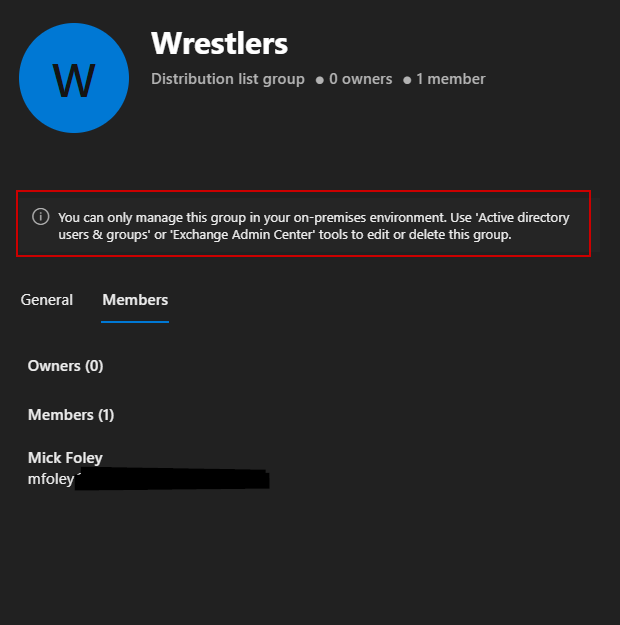The image size is (620, 625).
Task: Click the Distribution list group label
Action: (228, 79)
